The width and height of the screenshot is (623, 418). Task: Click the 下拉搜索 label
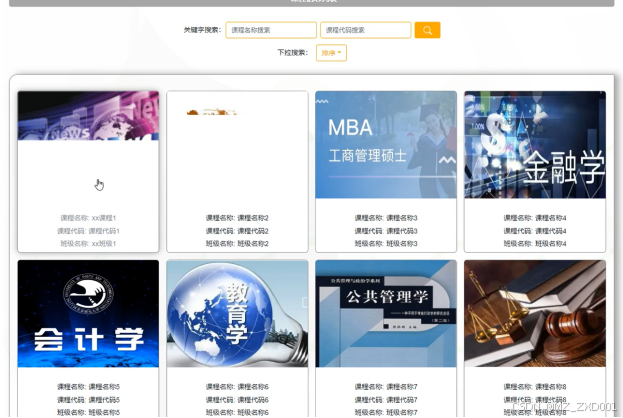(292, 52)
